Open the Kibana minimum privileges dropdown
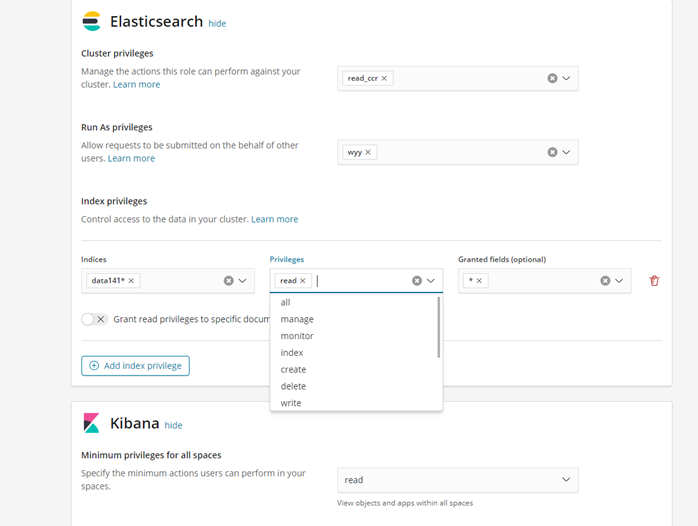This screenshot has width=698, height=526. point(458,480)
